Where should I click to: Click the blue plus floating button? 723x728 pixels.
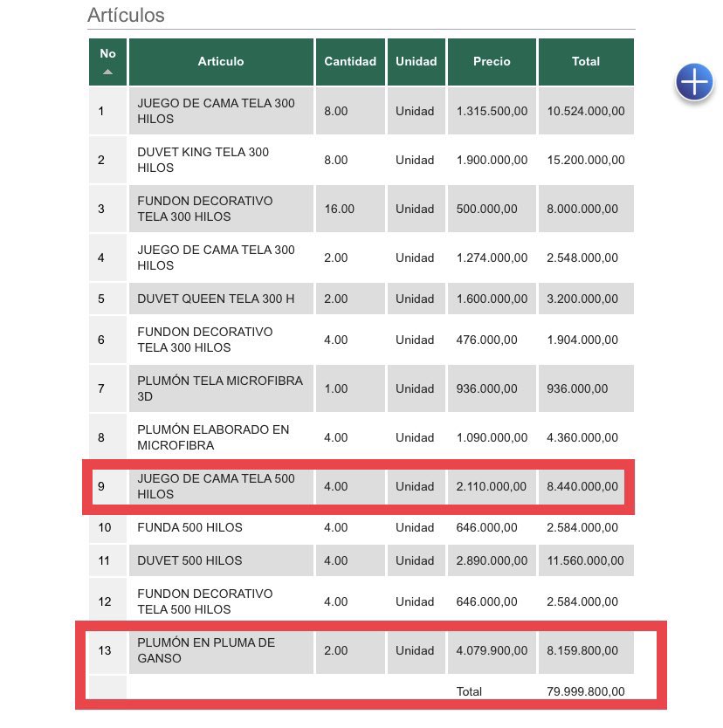[694, 83]
